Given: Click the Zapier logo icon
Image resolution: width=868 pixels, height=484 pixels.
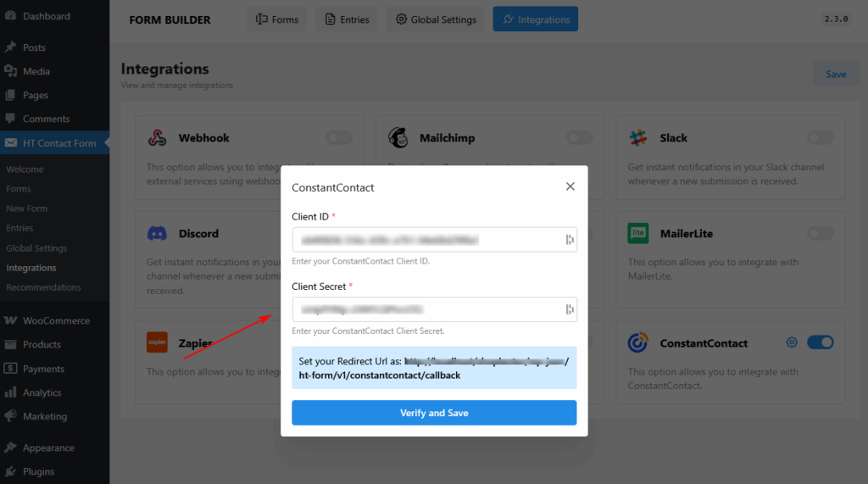Looking at the screenshot, I should 157,342.
